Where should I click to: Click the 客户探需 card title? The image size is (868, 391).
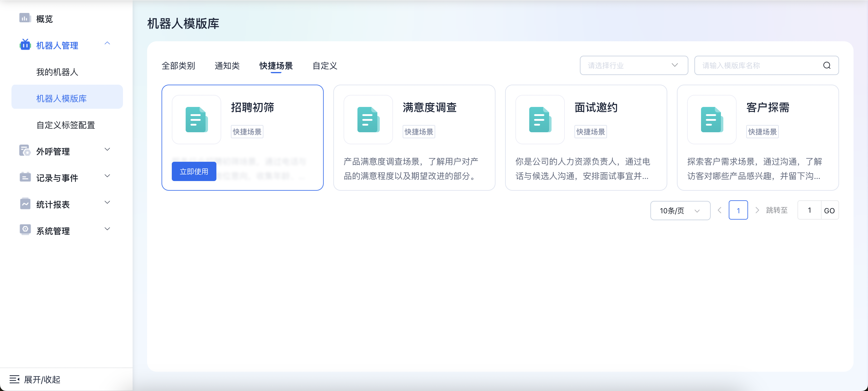(768, 108)
